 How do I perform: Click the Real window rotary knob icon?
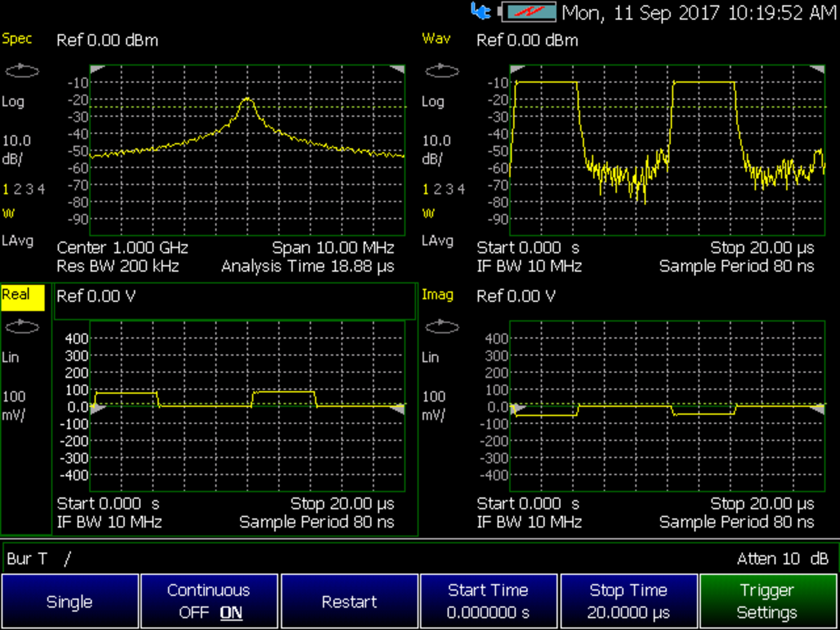(23, 327)
